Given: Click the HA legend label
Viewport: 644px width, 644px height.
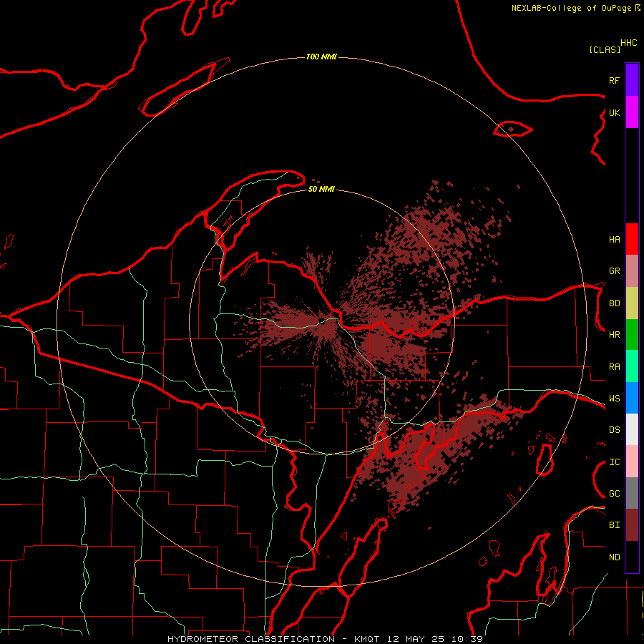Looking at the screenshot, I should (x=614, y=240).
